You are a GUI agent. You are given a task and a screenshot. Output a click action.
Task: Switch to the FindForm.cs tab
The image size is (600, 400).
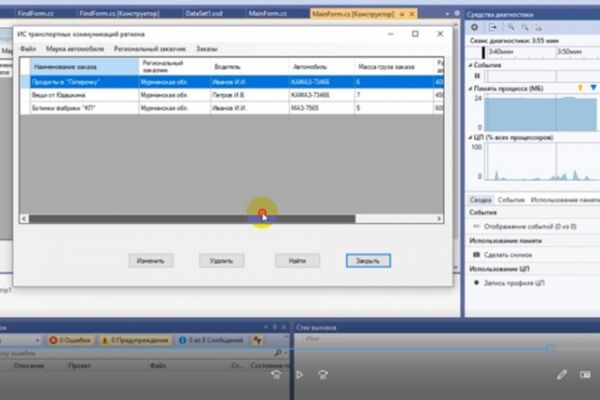pyautogui.click(x=35, y=14)
